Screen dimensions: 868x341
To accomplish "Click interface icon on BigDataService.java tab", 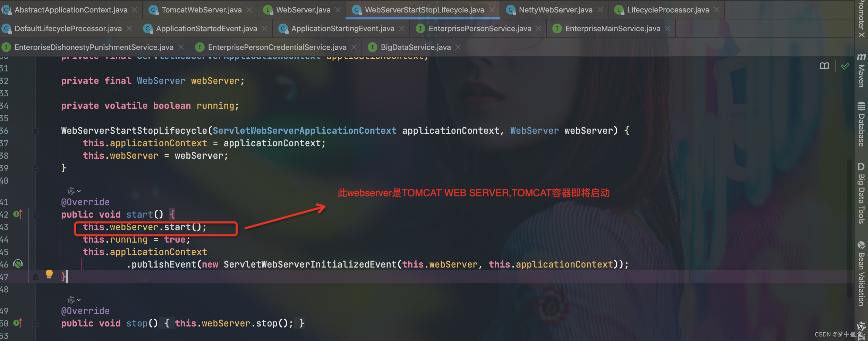I will 372,47.
